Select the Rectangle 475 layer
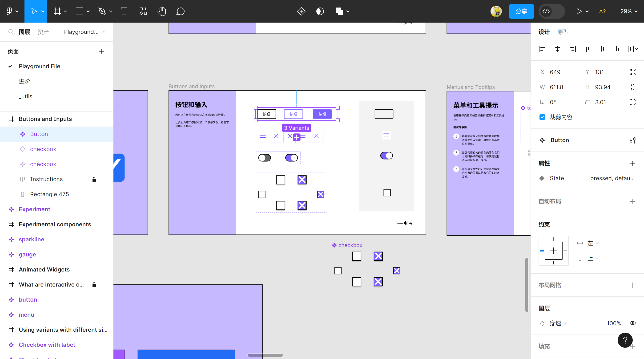Viewport: 644px width, 359px height. [49, 194]
